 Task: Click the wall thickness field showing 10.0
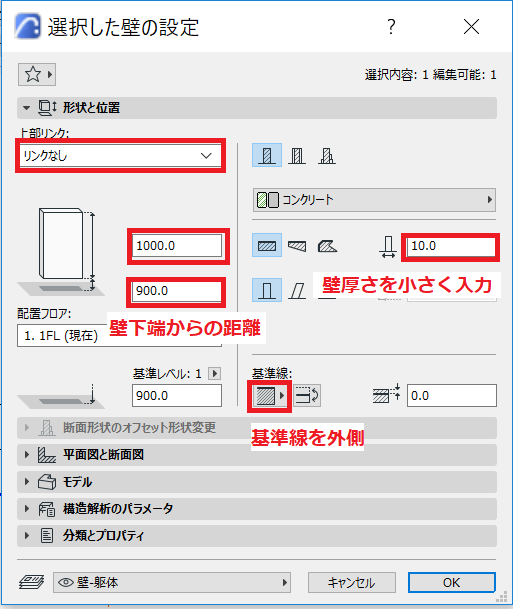point(451,246)
